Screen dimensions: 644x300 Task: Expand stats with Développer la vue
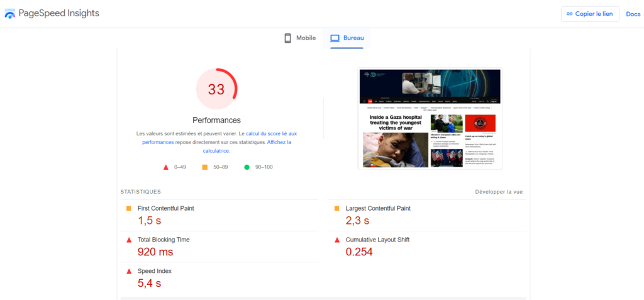coord(498,192)
